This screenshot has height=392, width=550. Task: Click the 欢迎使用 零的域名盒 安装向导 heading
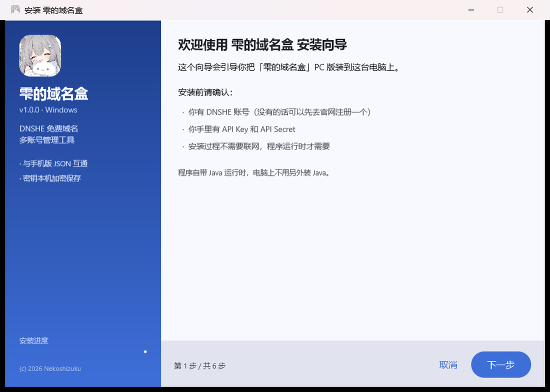[x=262, y=45]
